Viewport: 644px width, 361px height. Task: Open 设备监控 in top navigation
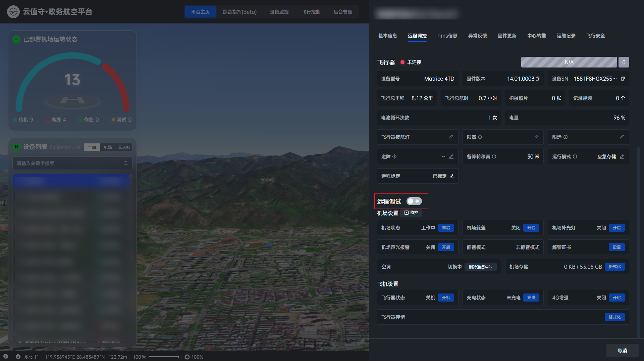(279, 12)
